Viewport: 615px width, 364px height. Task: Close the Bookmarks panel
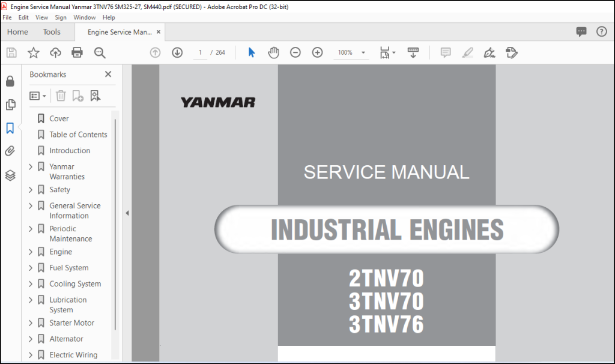click(x=108, y=74)
